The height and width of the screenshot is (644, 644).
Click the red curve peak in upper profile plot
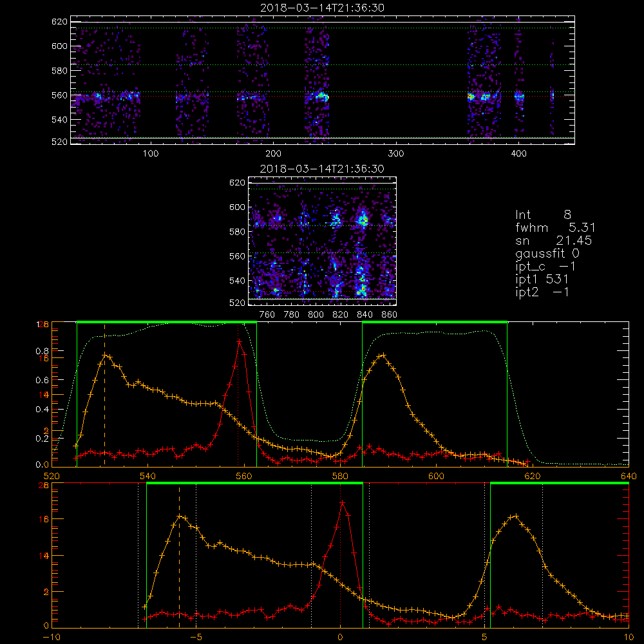click(240, 341)
